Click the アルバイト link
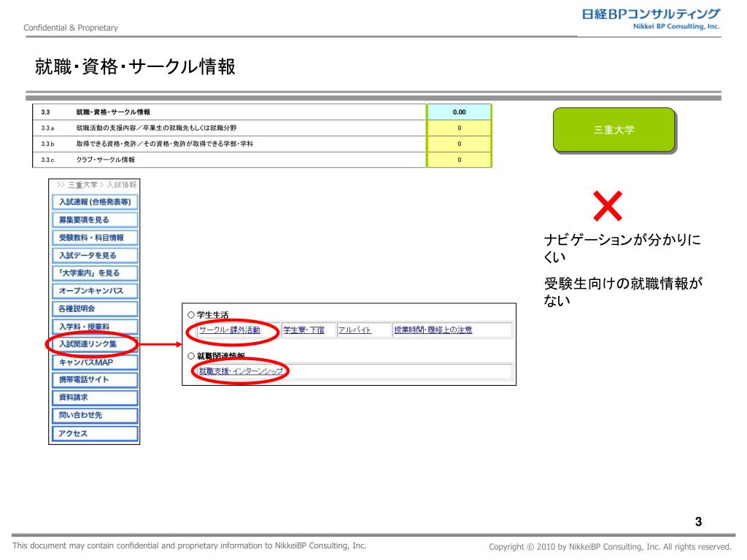Viewport: 747px width, 560px height. coord(355,330)
